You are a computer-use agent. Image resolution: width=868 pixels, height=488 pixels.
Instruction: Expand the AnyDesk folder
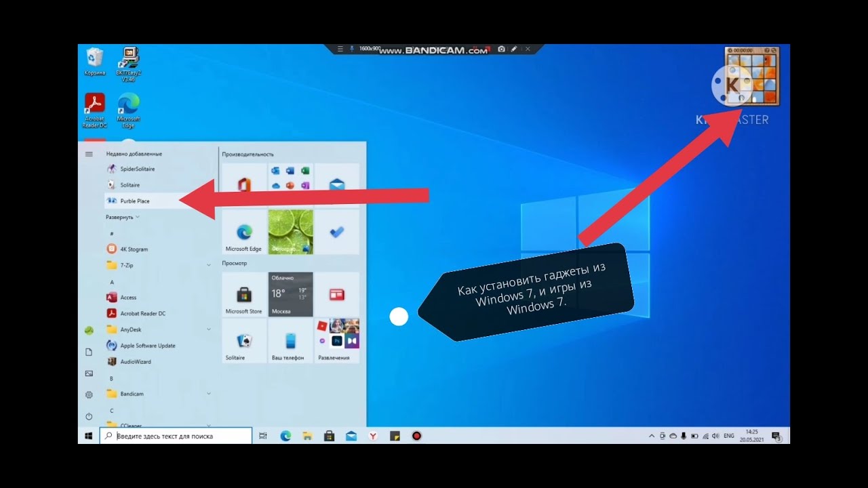[x=159, y=329]
